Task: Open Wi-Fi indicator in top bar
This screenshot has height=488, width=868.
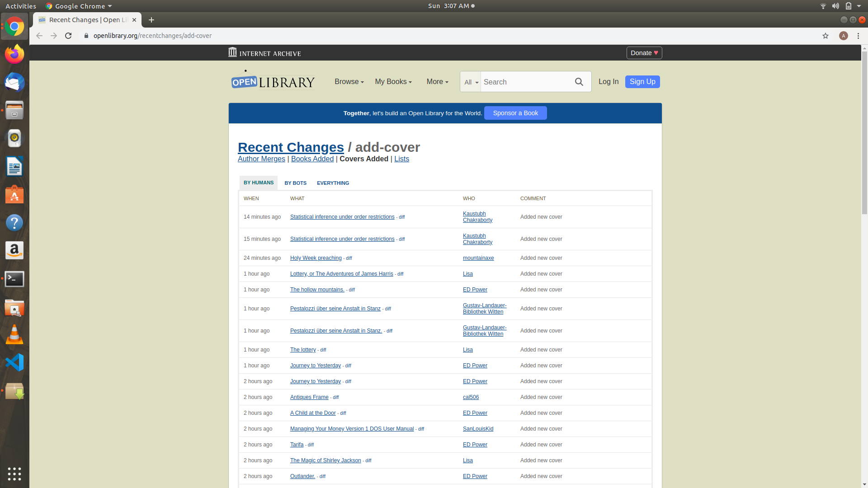Action: [823, 6]
